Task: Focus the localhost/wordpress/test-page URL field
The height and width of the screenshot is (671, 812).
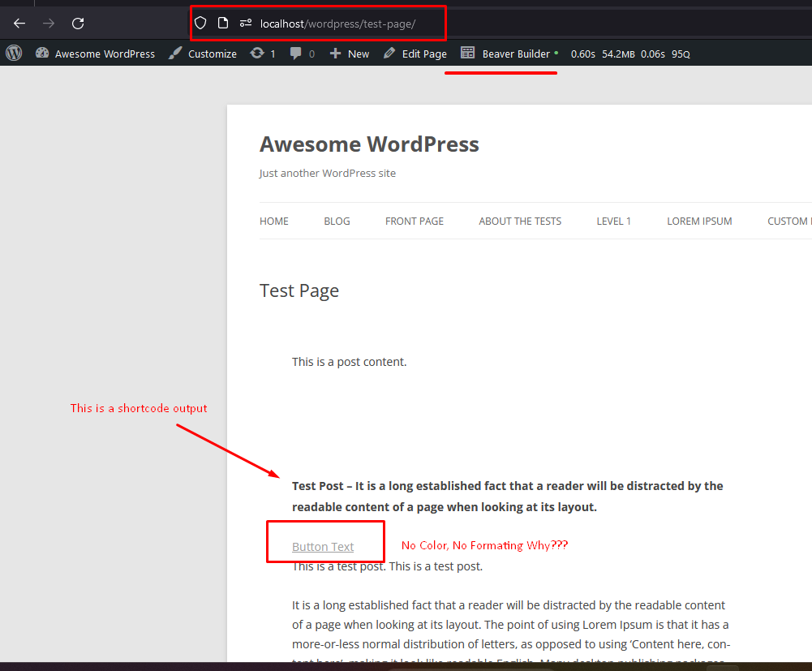Action: tap(337, 24)
